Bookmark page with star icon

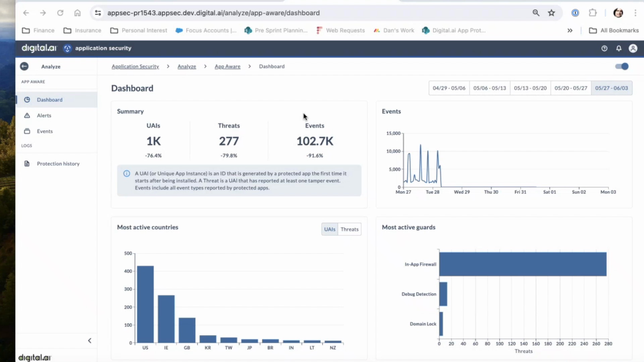[551, 13]
